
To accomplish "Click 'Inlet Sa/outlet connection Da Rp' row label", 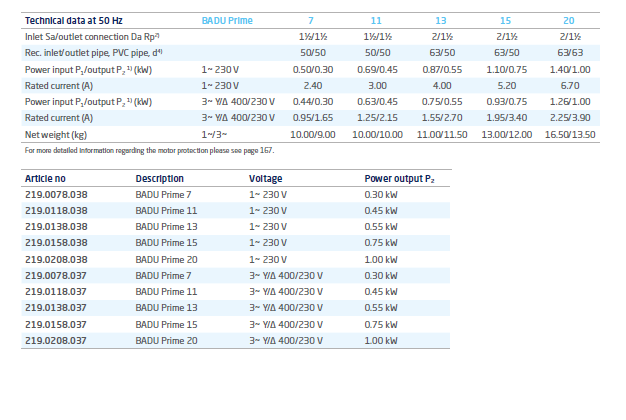I will (x=92, y=37).
